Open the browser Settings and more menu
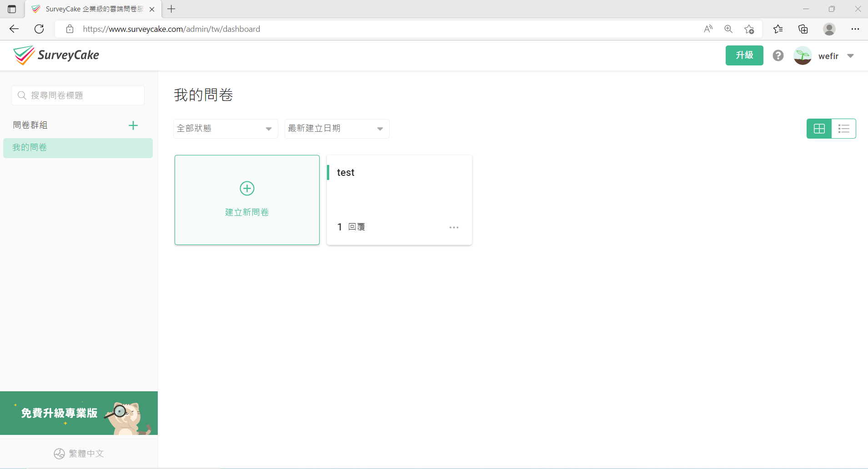Image resolution: width=868 pixels, height=469 pixels. point(855,29)
